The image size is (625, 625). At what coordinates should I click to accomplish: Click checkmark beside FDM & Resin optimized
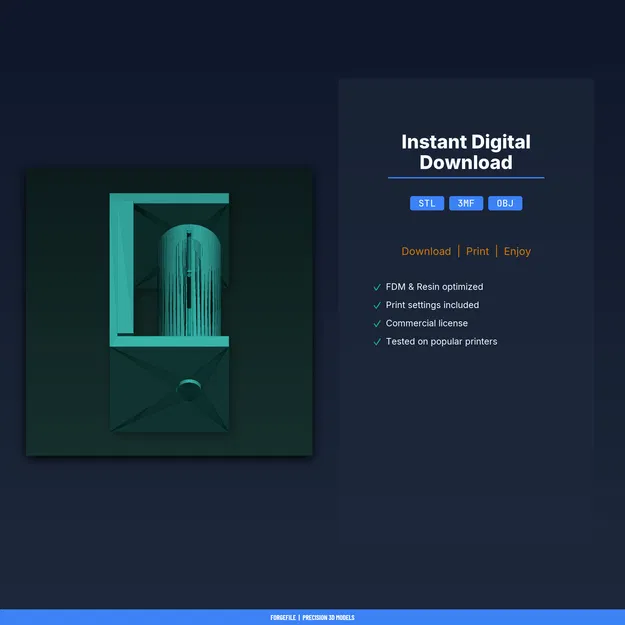[377, 287]
